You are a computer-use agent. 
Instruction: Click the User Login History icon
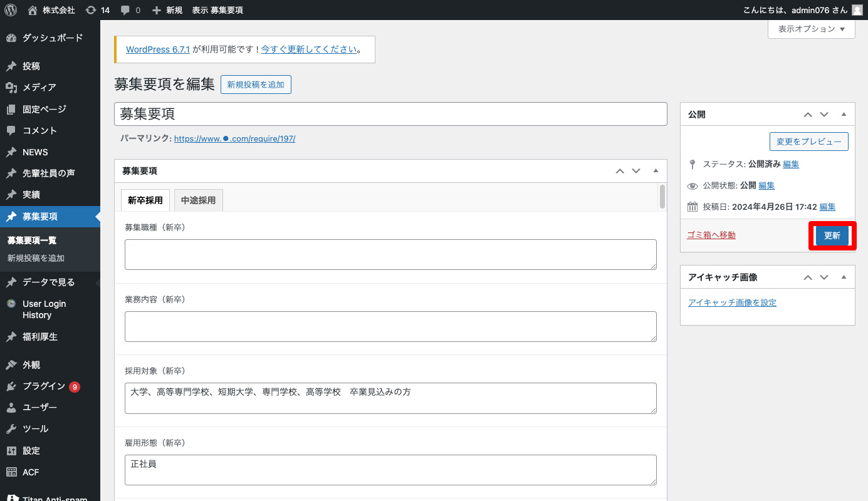[11, 304]
